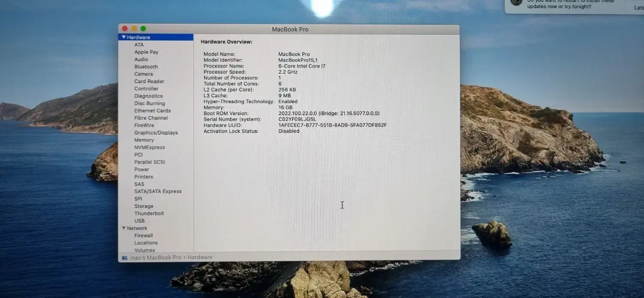Open Volumes under Network
This screenshot has width=644, height=298.
145,250
